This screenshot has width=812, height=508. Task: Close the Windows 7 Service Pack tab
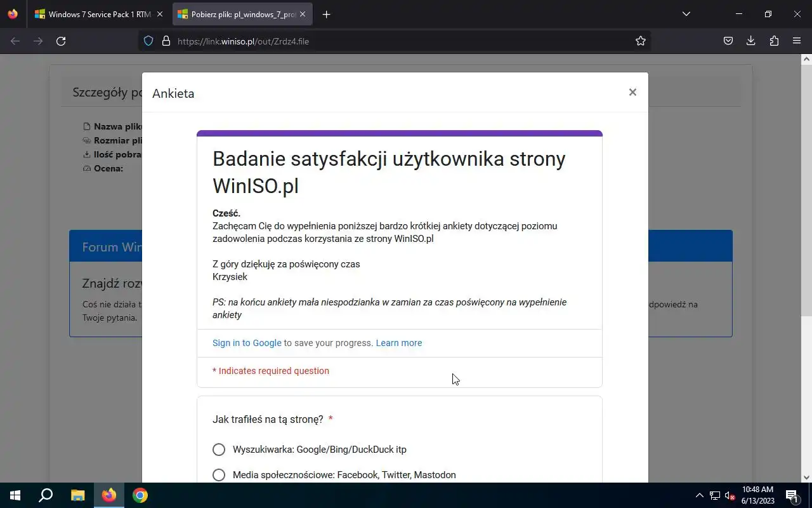[x=159, y=14]
